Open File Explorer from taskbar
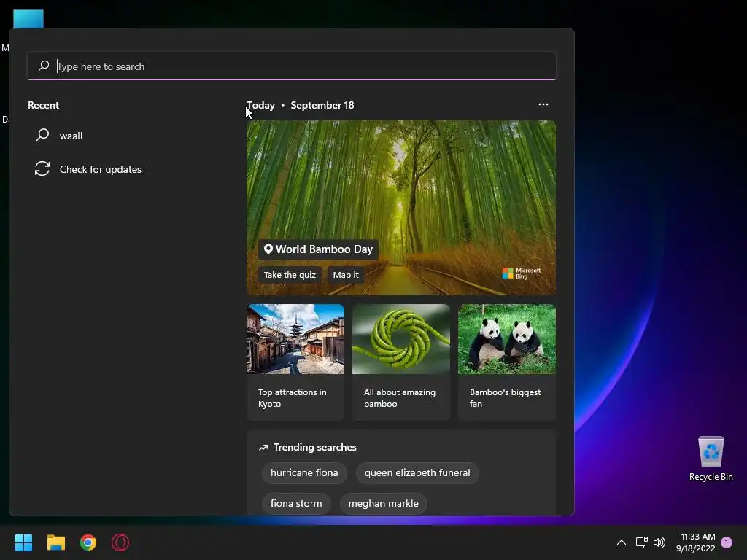The width and height of the screenshot is (747, 560). [56, 542]
